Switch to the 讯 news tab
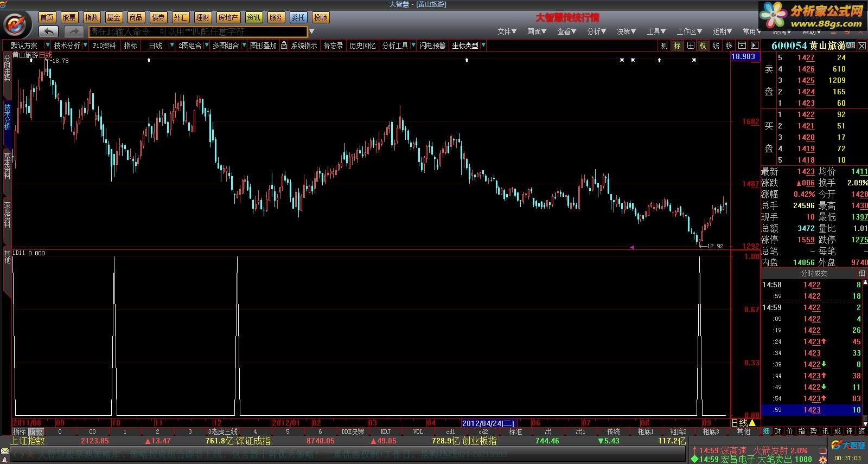The height and width of the screenshot is (464, 868). point(826,431)
